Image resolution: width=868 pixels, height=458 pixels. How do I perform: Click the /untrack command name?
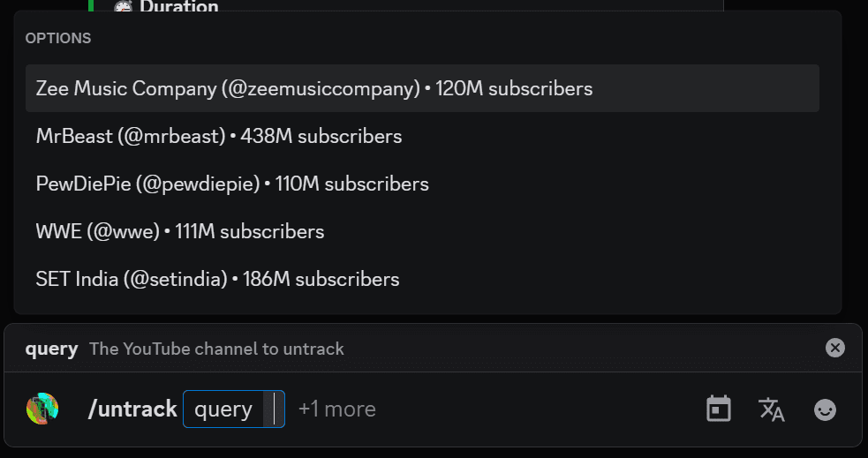(x=132, y=409)
